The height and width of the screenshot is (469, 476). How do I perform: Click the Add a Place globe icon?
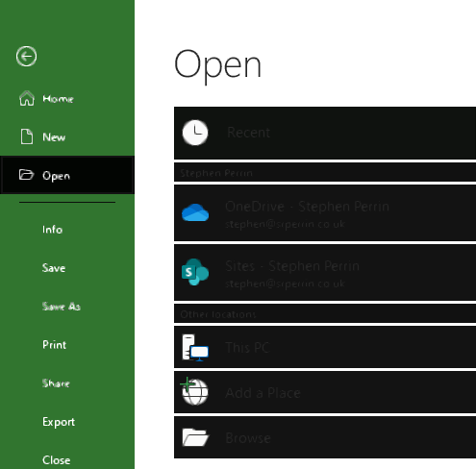pos(194,391)
